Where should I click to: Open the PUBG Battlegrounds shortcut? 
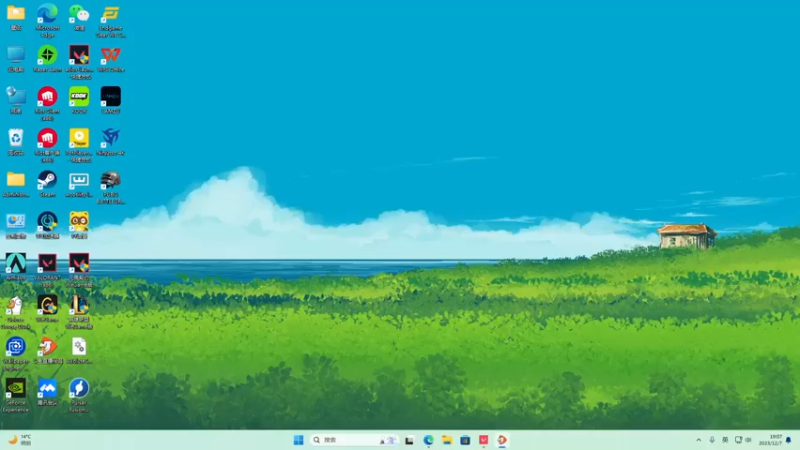click(111, 187)
